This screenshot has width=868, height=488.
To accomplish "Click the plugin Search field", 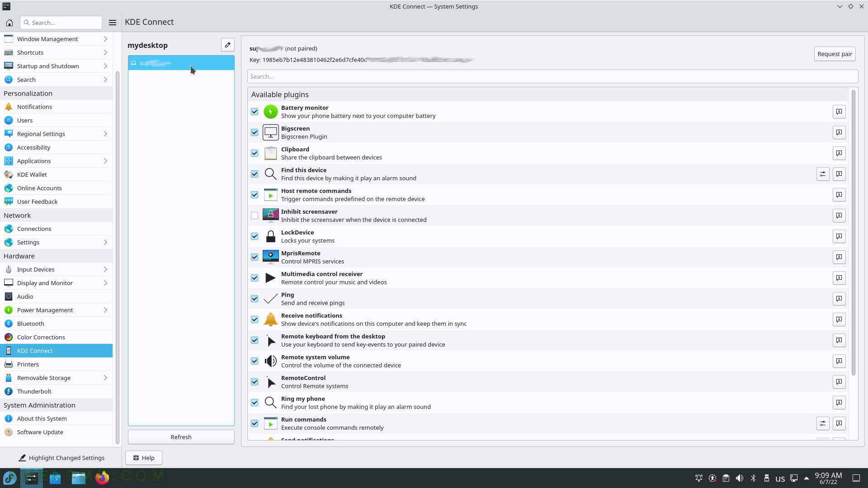I will pos(552,76).
